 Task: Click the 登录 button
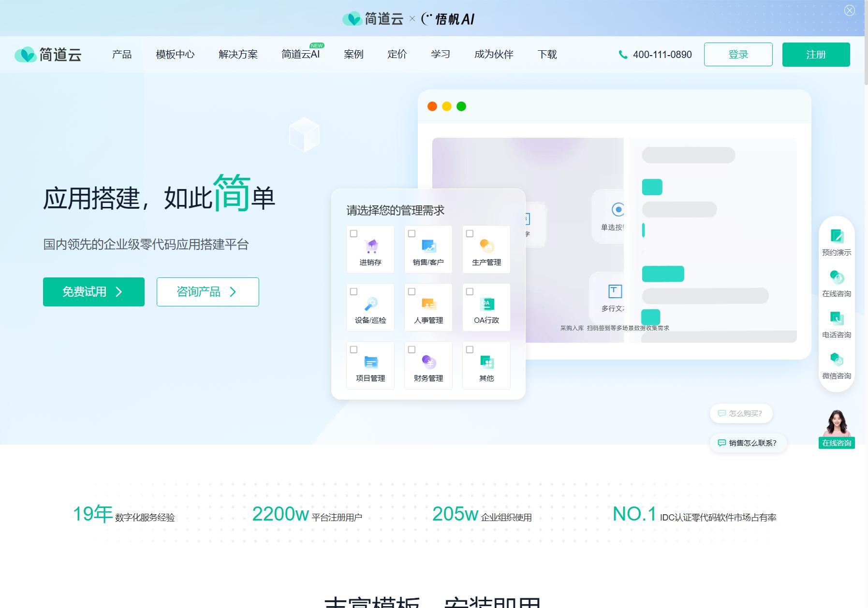coord(738,55)
